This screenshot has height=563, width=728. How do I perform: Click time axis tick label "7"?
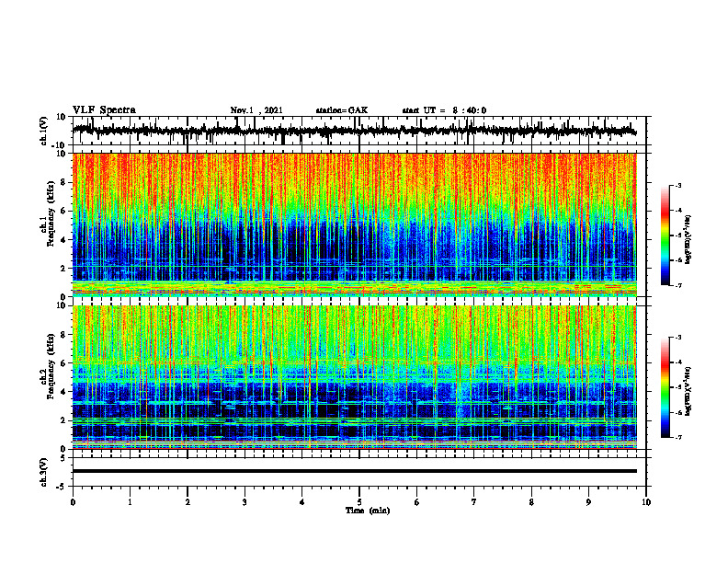tap(474, 502)
